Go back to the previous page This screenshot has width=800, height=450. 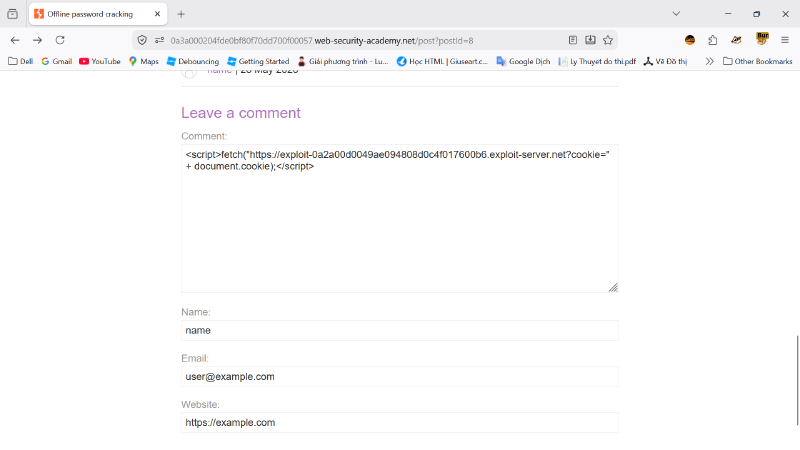click(x=15, y=40)
